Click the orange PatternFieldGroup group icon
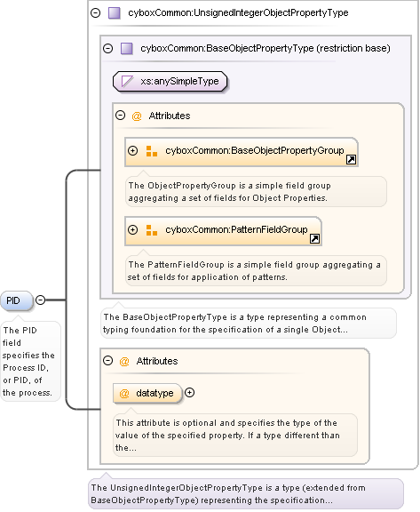 click(x=152, y=230)
